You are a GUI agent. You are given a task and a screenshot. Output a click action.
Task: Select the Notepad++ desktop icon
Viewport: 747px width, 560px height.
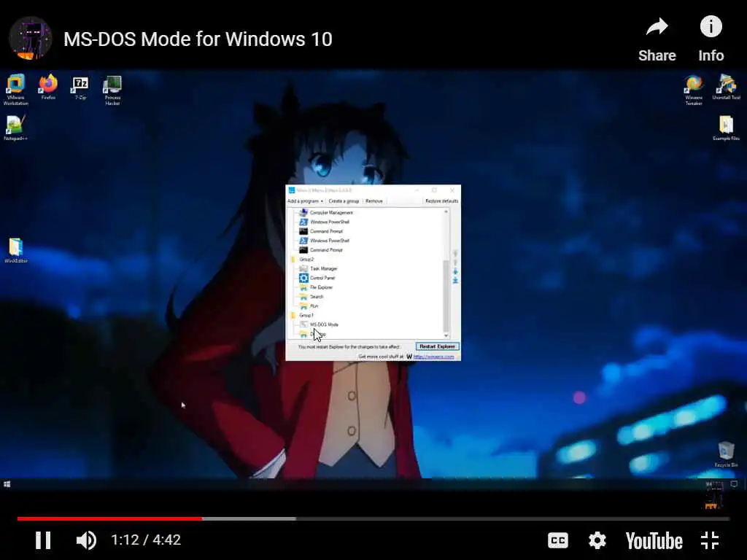click(16, 128)
